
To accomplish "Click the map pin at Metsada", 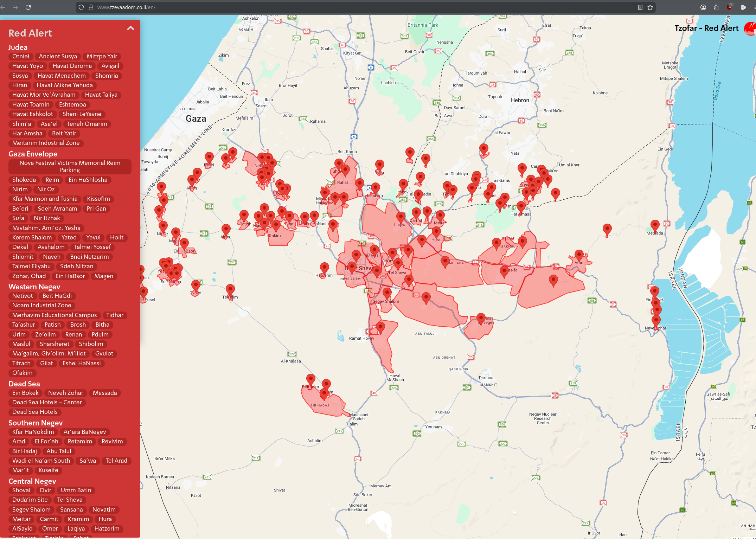I will pos(655,225).
